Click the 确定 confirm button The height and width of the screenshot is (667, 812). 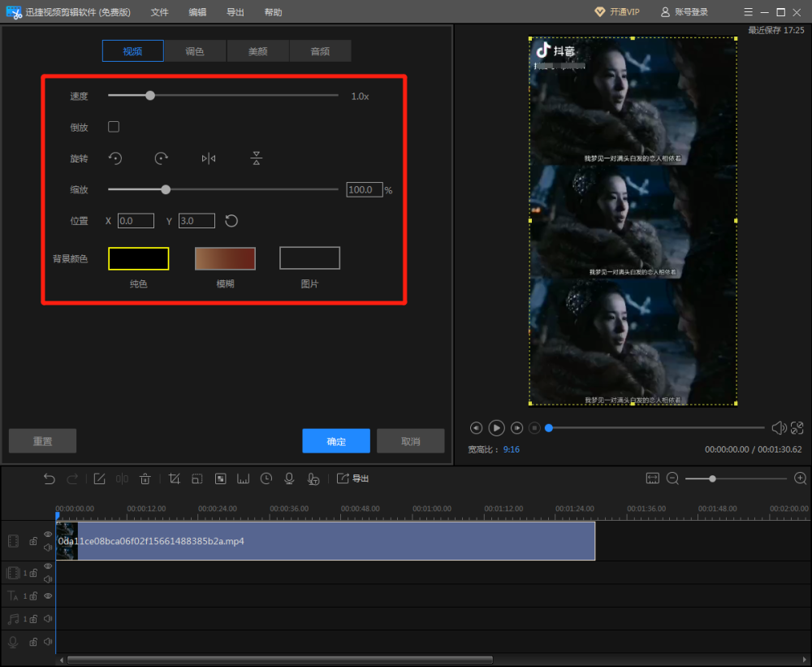point(336,441)
